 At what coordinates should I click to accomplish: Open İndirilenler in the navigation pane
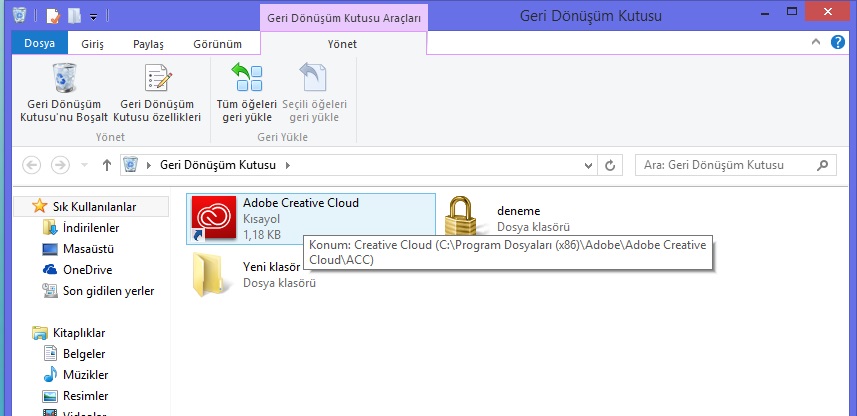click(91, 228)
